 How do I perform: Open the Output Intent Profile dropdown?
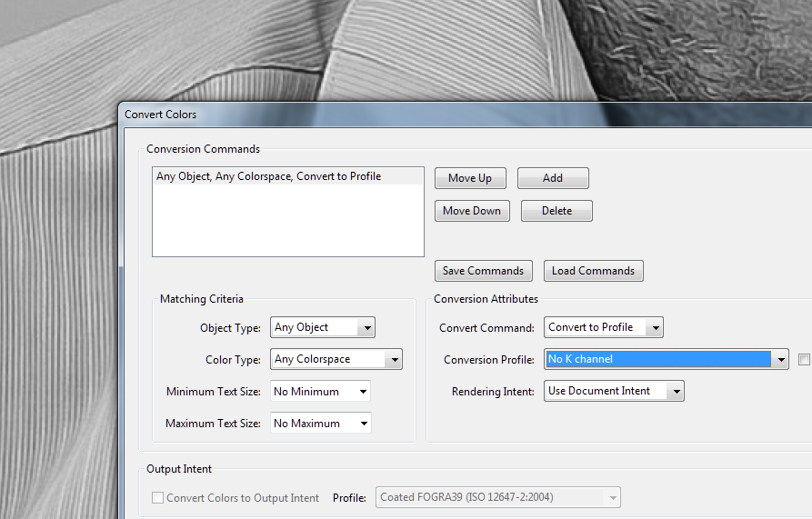click(497, 497)
